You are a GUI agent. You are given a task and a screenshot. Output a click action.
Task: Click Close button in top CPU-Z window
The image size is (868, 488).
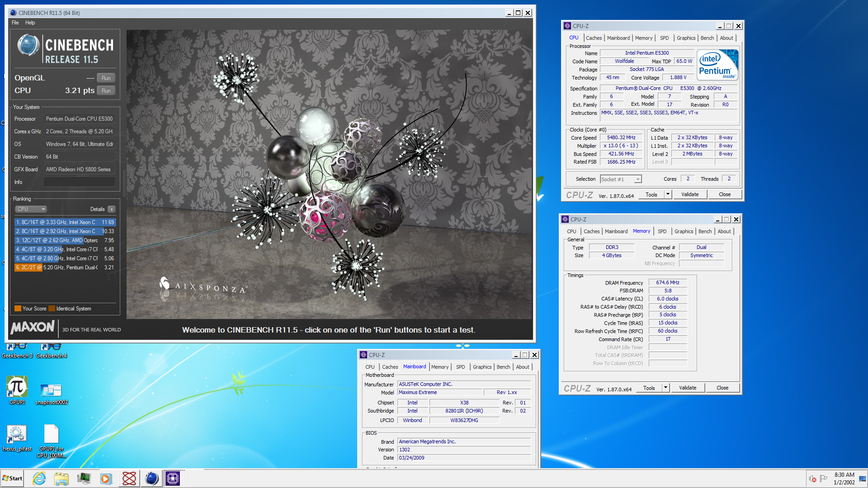pyautogui.click(x=725, y=194)
